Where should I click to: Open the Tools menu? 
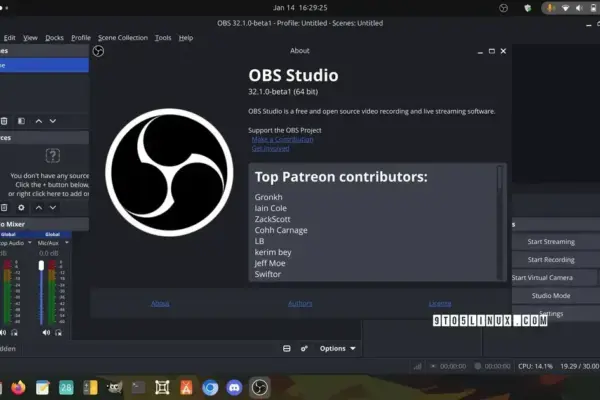pyautogui.click(x=163, y=38)
